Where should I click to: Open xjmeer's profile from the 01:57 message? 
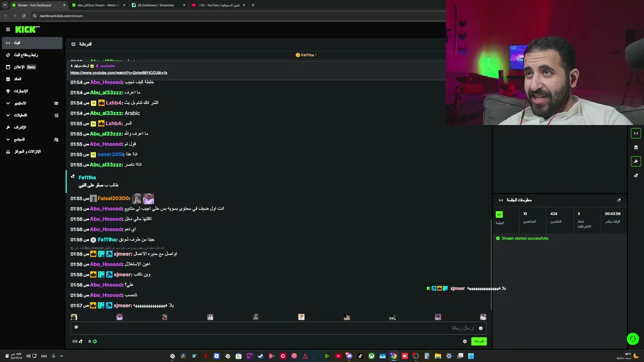point(122,306)
